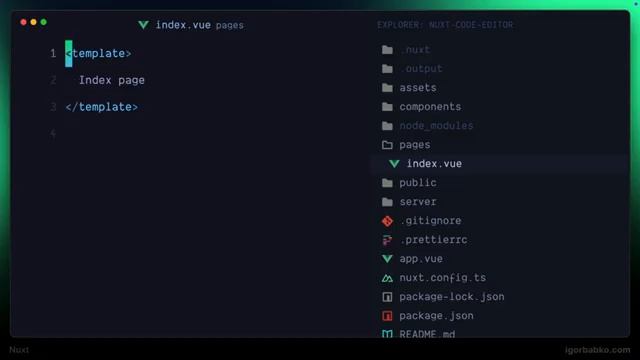Click the red npm icon beside package.json
Image resolution: width=640 pixels, height=360 pixels.
click(387, 316)
